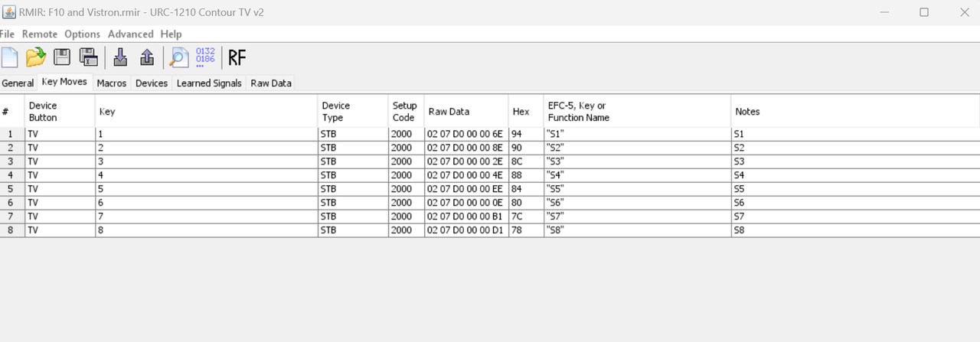The image size is (980, 342).
Task: Click the Raw Data column header
Action: pyautogui.click(x=466, y=112)
